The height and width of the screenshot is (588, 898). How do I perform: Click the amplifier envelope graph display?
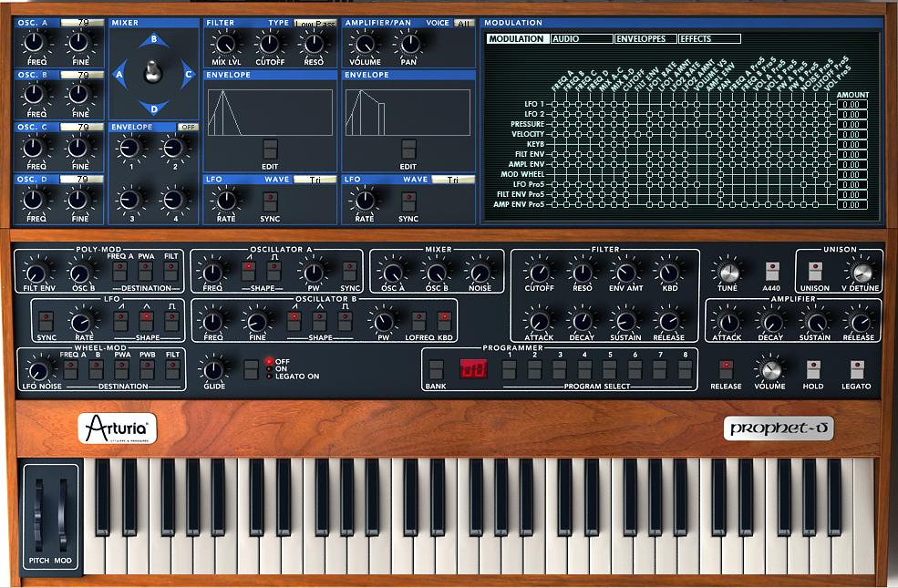click(x=408, y=112)
